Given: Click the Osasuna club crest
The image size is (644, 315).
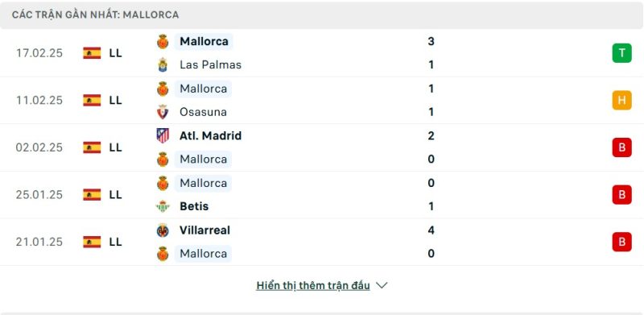Looking at the screenshot, I should (163, 112).
